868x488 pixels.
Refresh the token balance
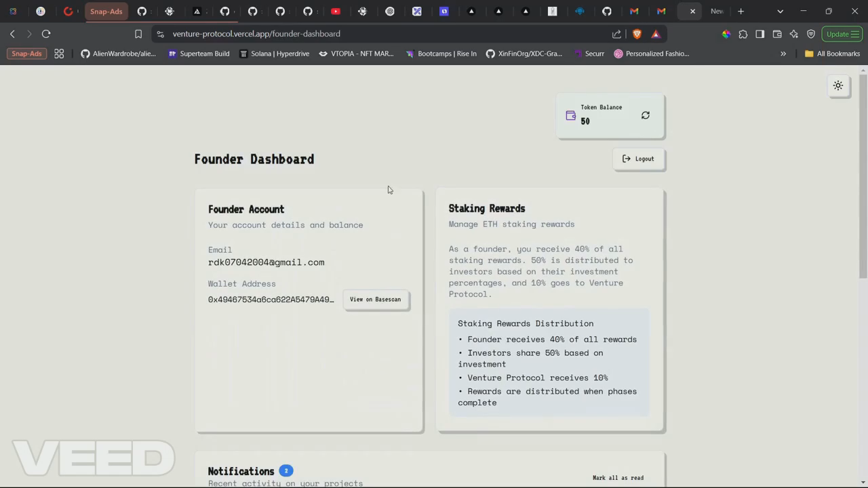646,115
